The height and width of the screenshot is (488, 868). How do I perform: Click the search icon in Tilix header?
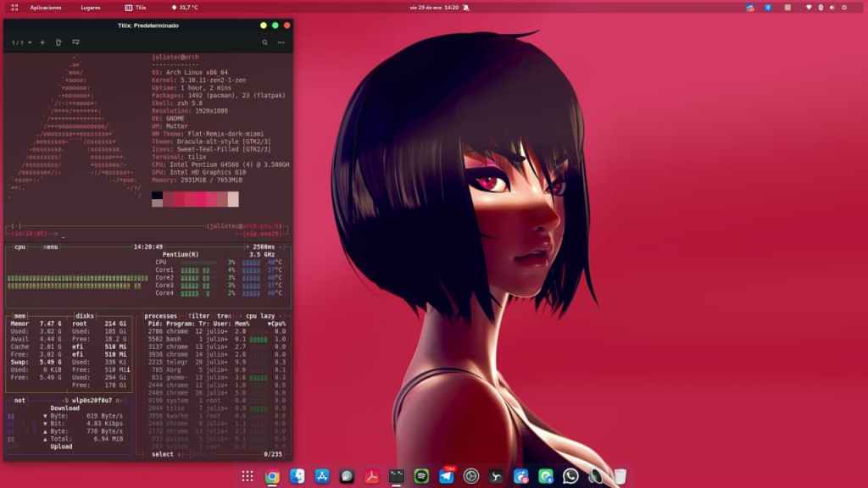264,42
